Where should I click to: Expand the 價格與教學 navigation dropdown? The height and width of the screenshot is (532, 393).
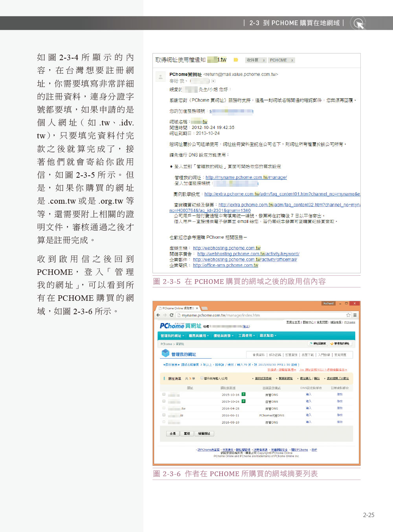tap(224, 336)
